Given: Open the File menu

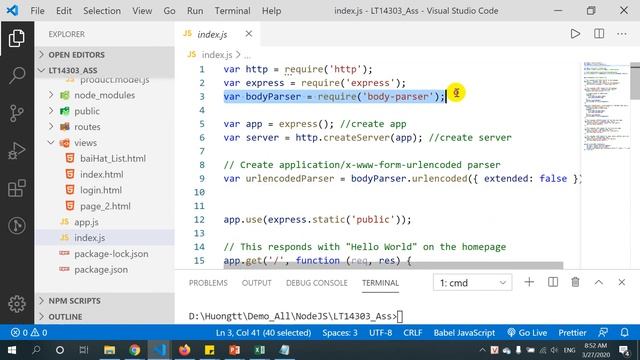Looking at the screenshot, I should click(x=37, y=11).
